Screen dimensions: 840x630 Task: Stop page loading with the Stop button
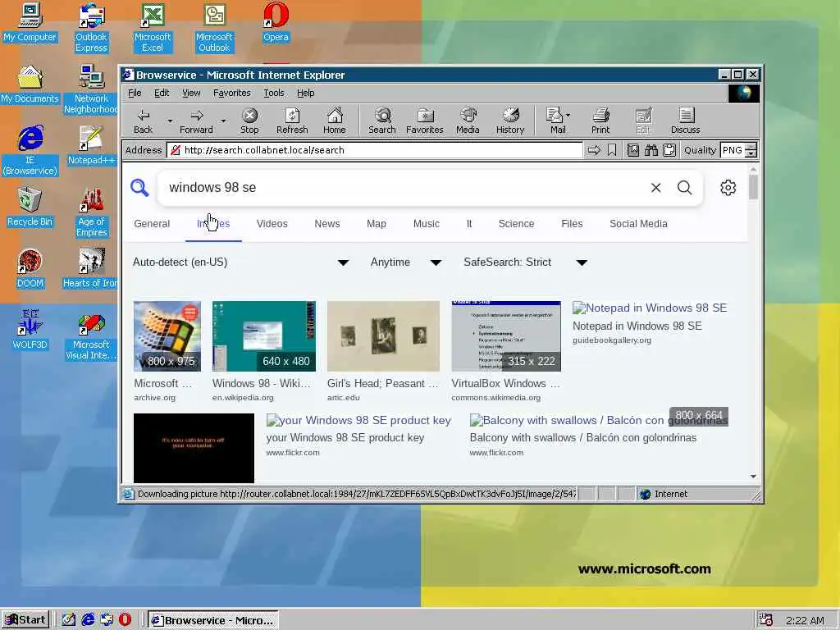coord(249,121)
